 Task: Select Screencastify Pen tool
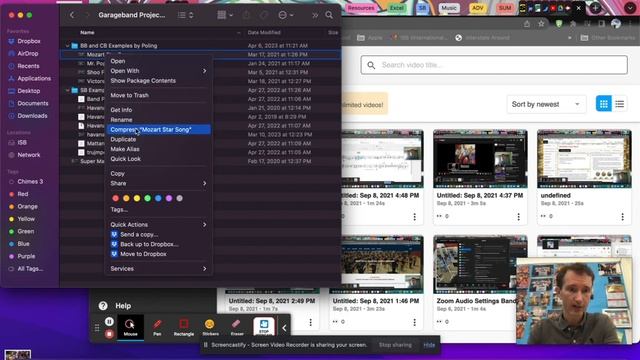(157, 327)
